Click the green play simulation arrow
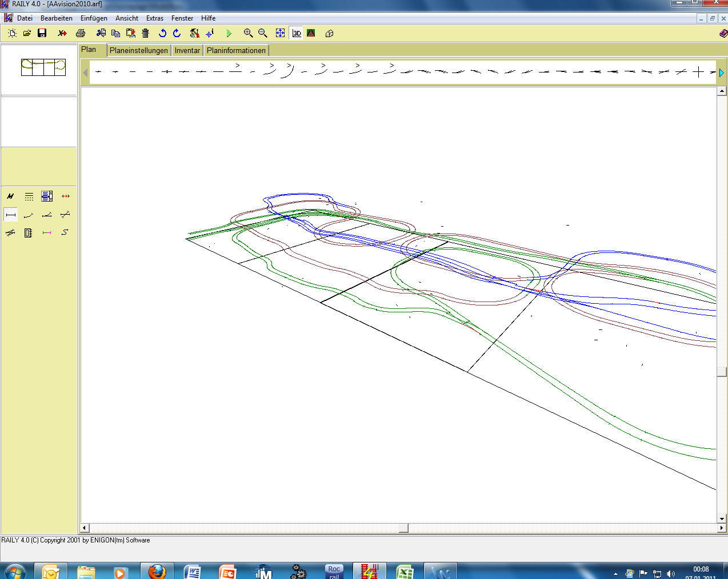 [229, 33]
